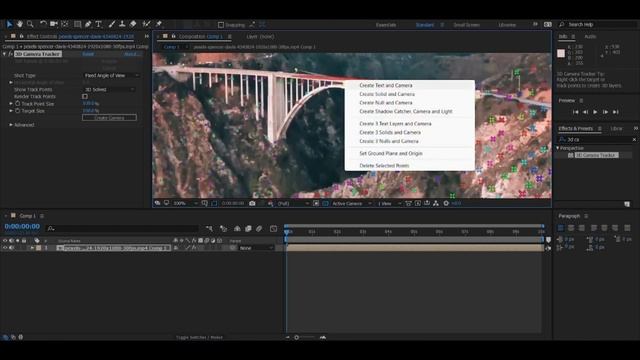The image size is (640, 360).
Task: Click Reset on 3D Camera Tracker
Action: click(x=88, y=54)
